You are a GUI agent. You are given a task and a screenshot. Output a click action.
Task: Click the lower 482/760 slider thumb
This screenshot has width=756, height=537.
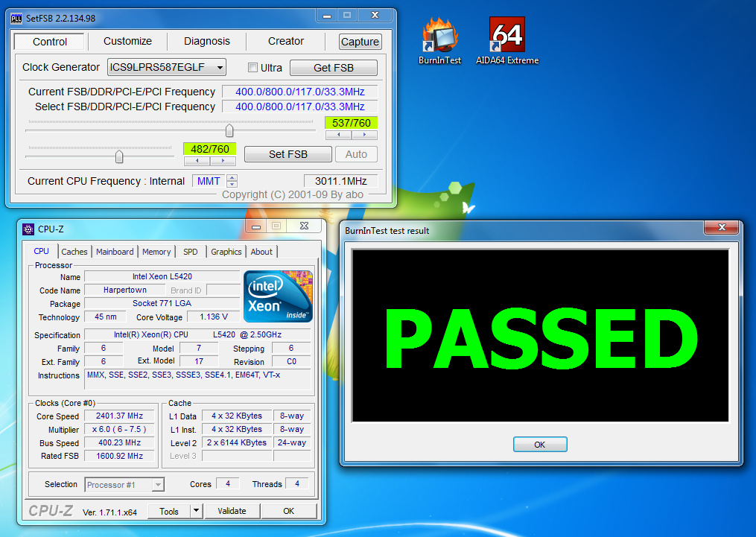point(119,156)
